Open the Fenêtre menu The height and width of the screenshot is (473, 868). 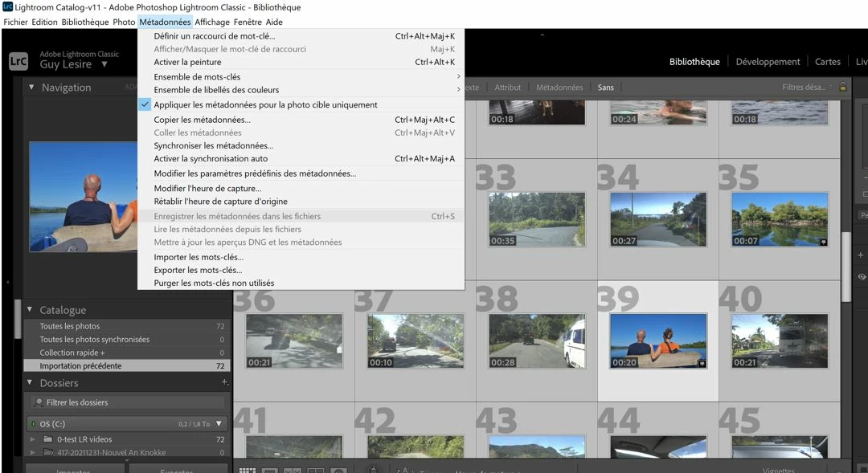click(248, 22)
